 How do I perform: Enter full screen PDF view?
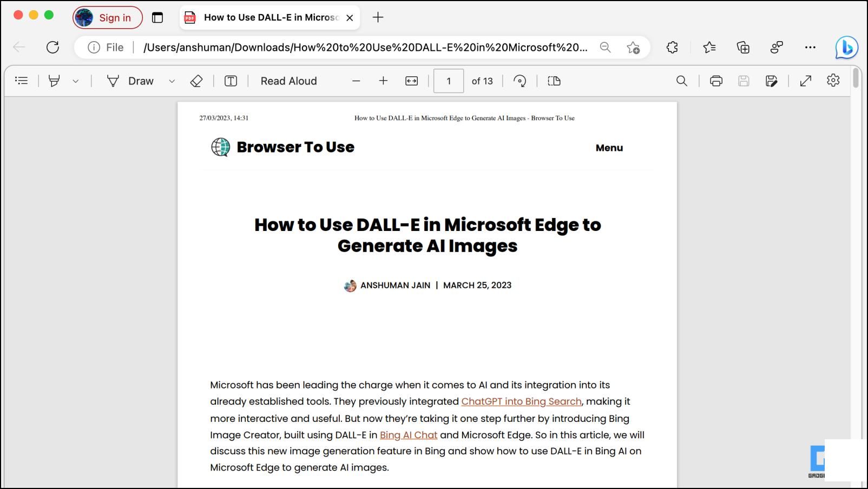point(806,81)
